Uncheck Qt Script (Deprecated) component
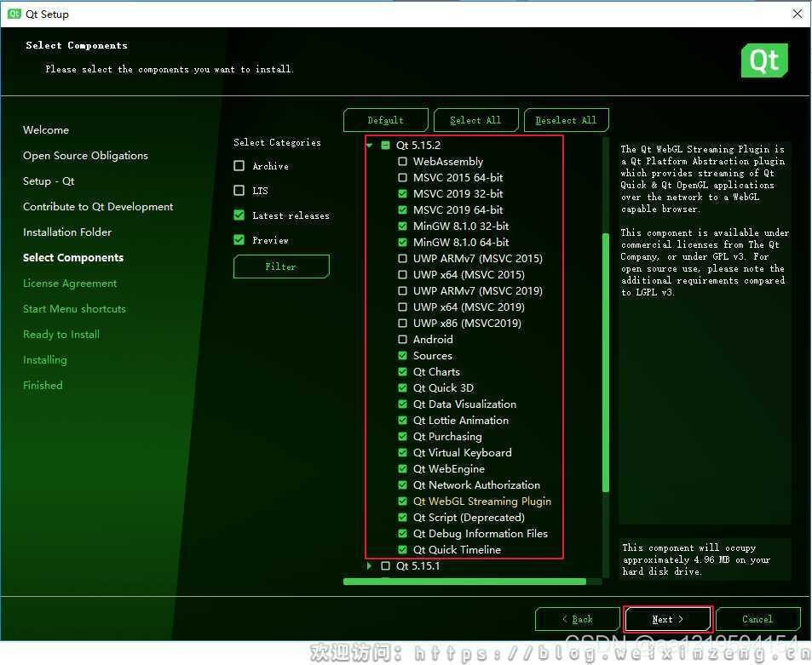 click(x=402, y=517)
